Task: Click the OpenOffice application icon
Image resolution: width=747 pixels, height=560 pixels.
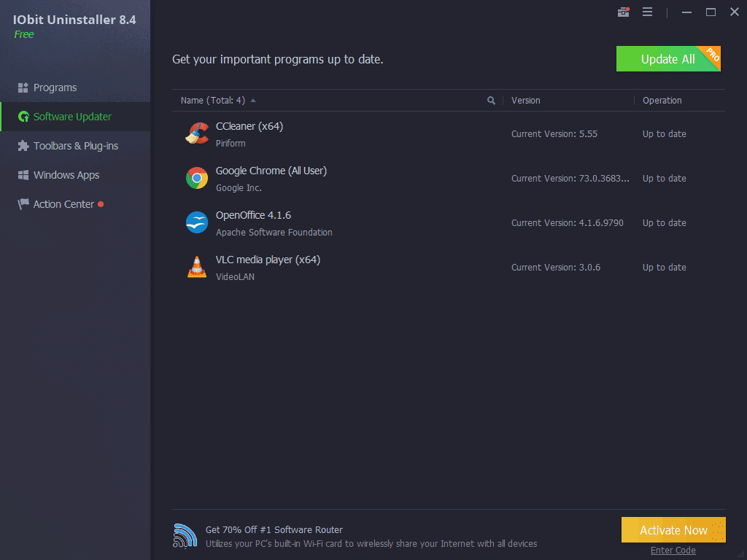Action: pyautogui.click(x=197, y=222)
